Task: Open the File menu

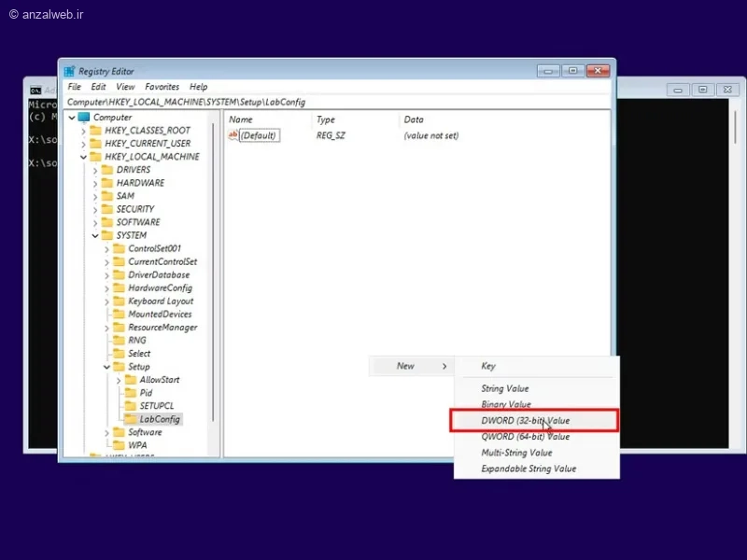Action: click(x=75, y=87)
